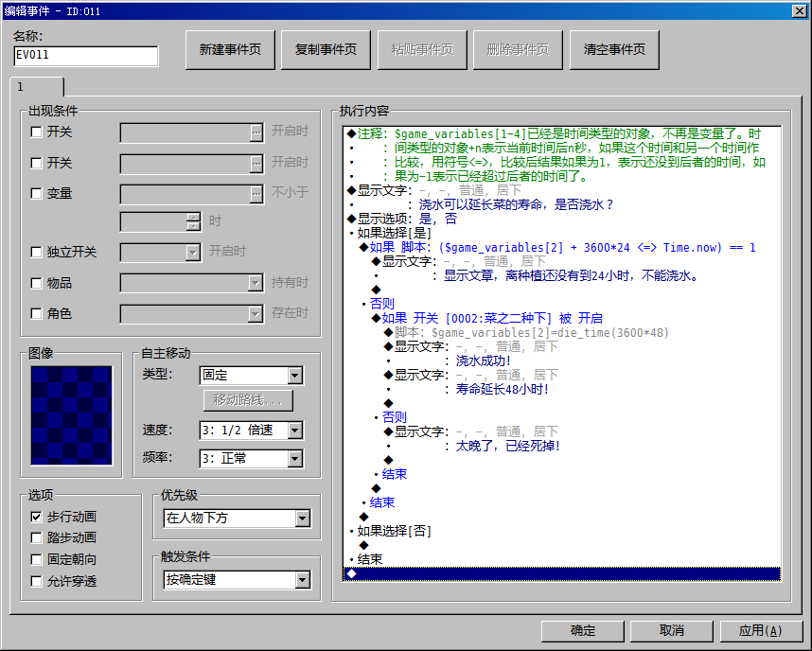Tick the 独立开关 condition checkbox
This screenshot has width=812, height=651.
pos(36,253)
